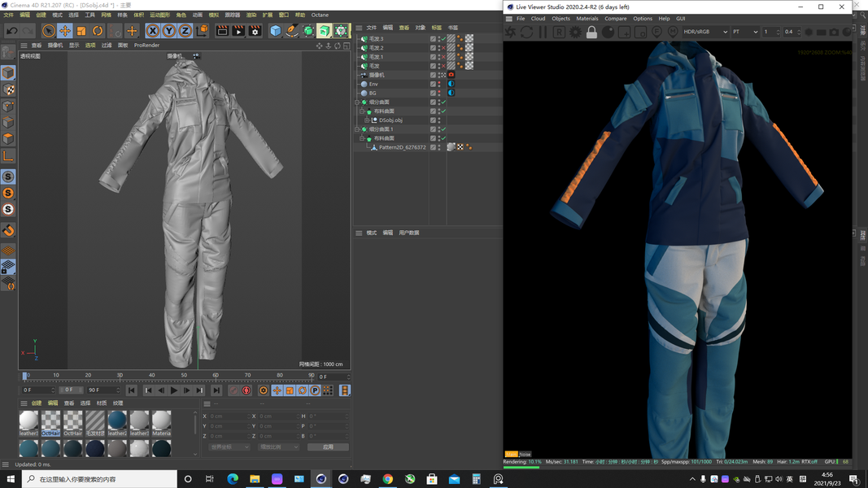The height and width of the screenshot is (488, 868).
Task: Open Octane menu in Cinema 4D
Action: (320, 15)
